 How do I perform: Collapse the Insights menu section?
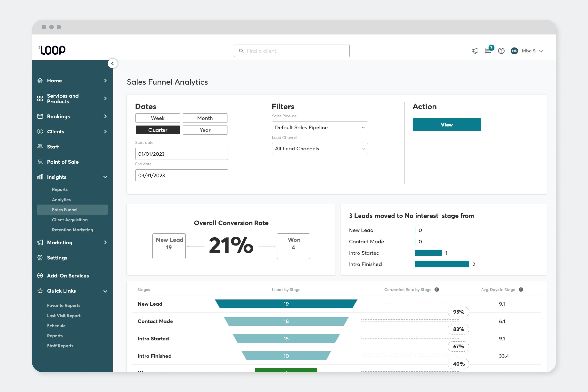tap(105, 177)
